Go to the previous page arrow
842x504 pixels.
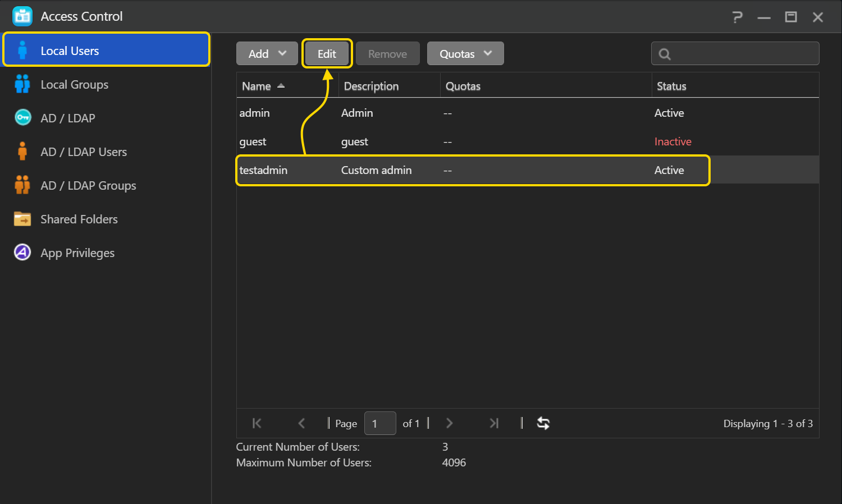(301, 423)
